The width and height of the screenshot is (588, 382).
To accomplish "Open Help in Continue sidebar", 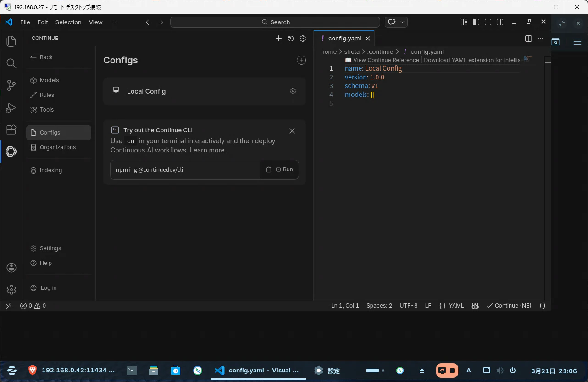I will coord(59,263).
